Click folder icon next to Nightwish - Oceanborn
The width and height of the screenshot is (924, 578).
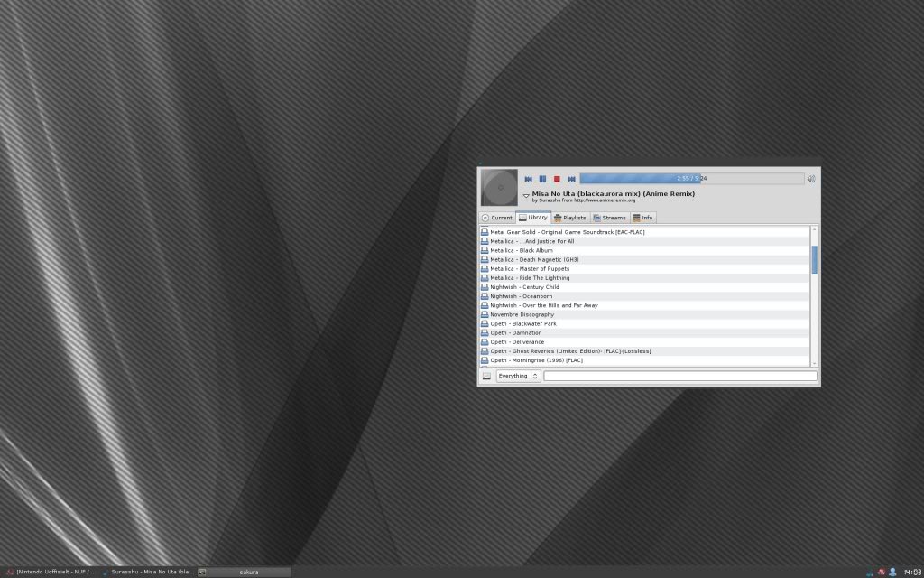point(485,296)
